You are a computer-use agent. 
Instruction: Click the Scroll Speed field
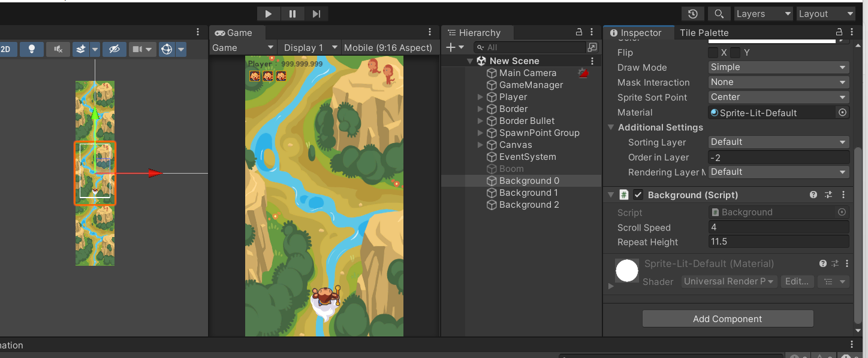[x=779, y=227]
